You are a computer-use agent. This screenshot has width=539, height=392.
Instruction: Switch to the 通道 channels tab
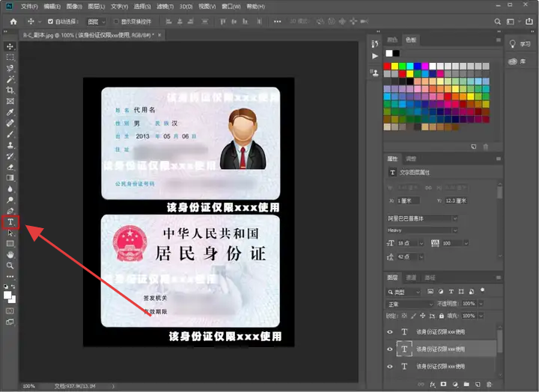(411, 278)
